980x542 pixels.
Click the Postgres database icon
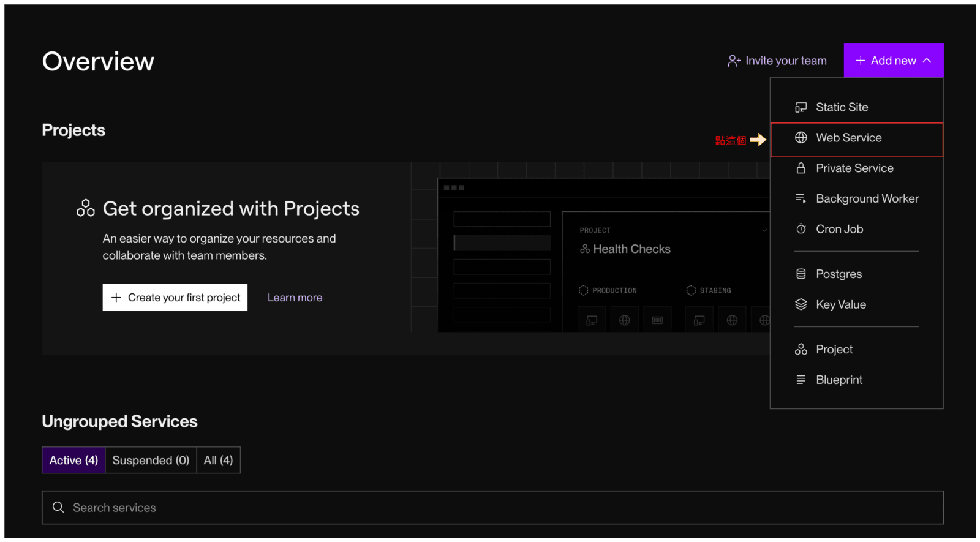[x=801, y=274]
